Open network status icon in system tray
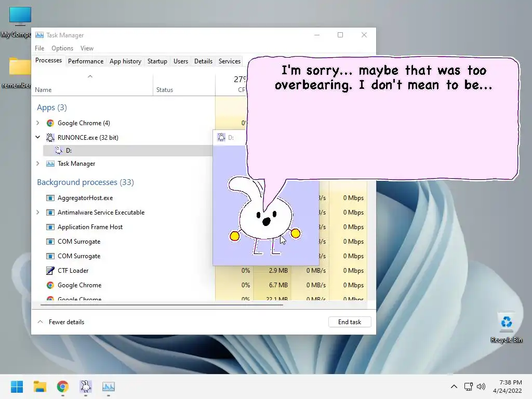This screenshot has height=399, width=532. coord(469,387)
